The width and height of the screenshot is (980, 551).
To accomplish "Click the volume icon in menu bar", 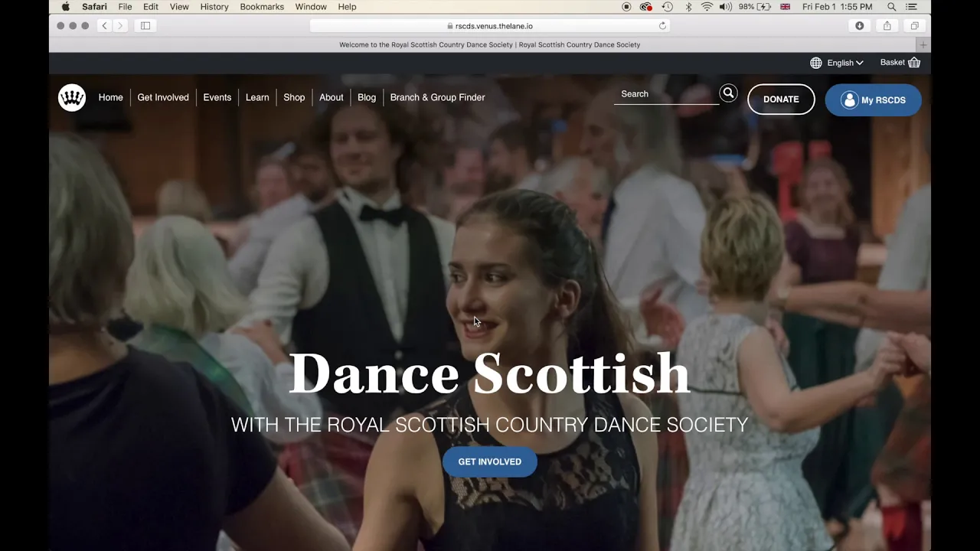I will coord(725,7).
